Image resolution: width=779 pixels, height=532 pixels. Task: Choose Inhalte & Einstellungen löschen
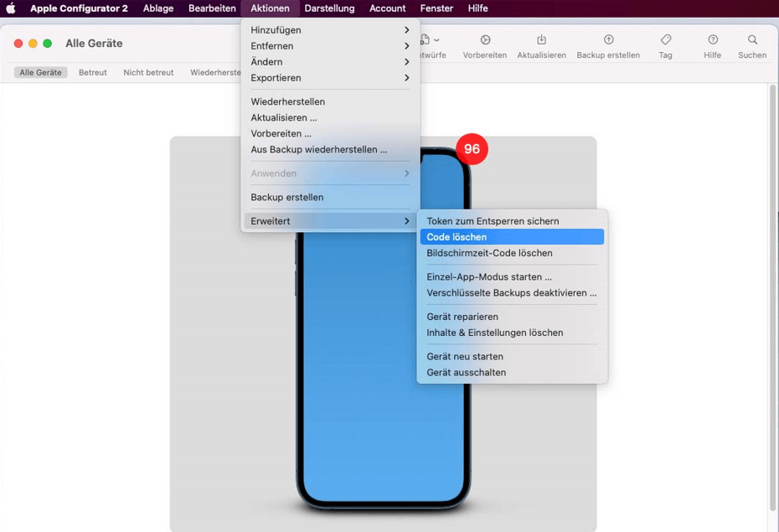click(512, 333)
